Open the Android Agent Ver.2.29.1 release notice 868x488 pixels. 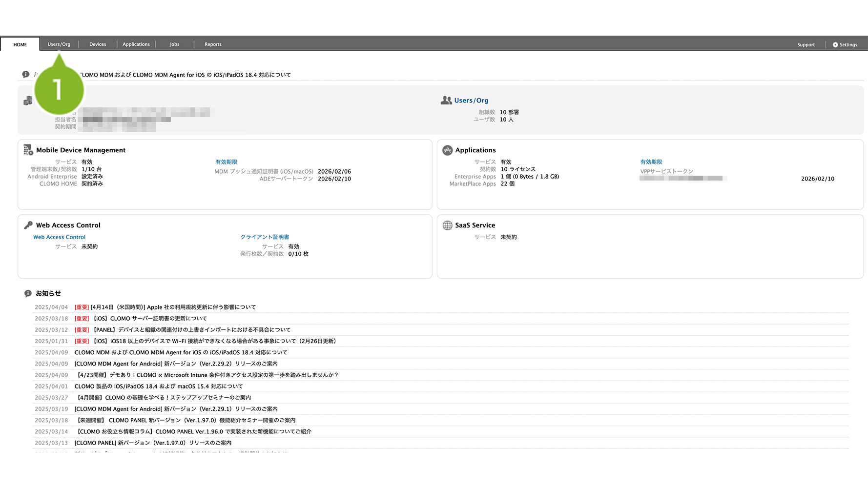176,409
